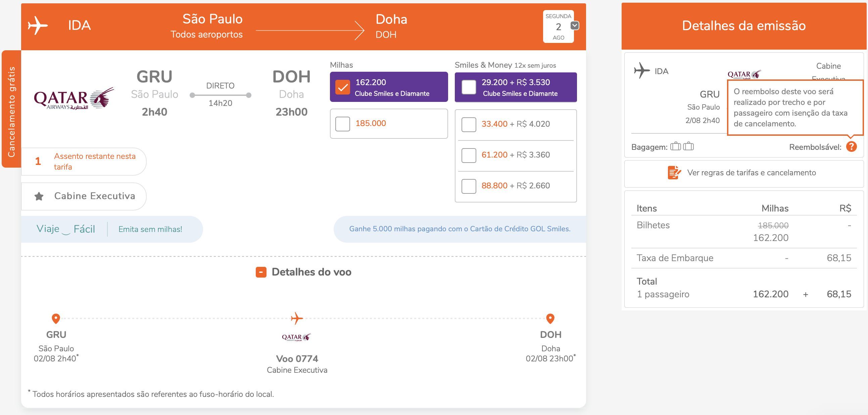
Task: Click Emita sem milhas Viaje Fácil link
Action: coord(150,229)
